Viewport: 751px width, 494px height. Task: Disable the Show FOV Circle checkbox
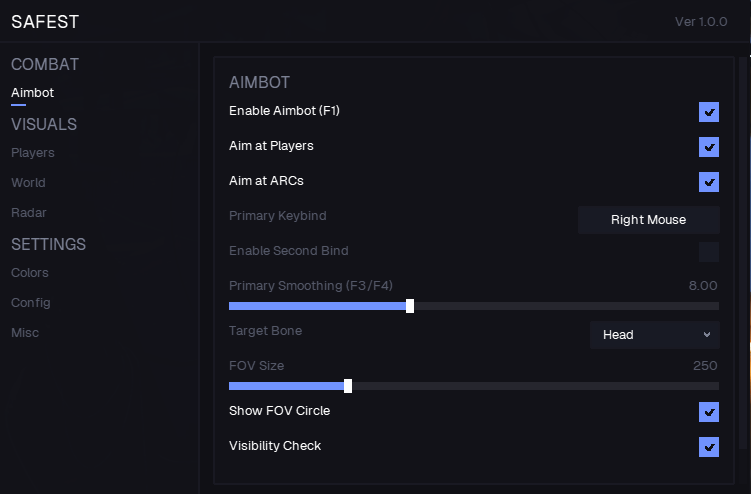click(709, 412)
